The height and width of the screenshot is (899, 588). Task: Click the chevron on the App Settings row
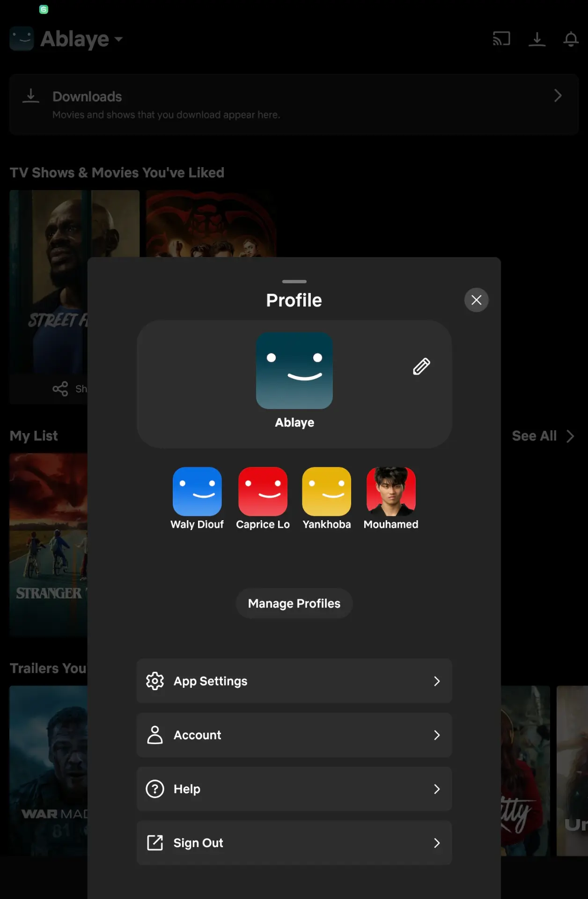coord(437,681)
